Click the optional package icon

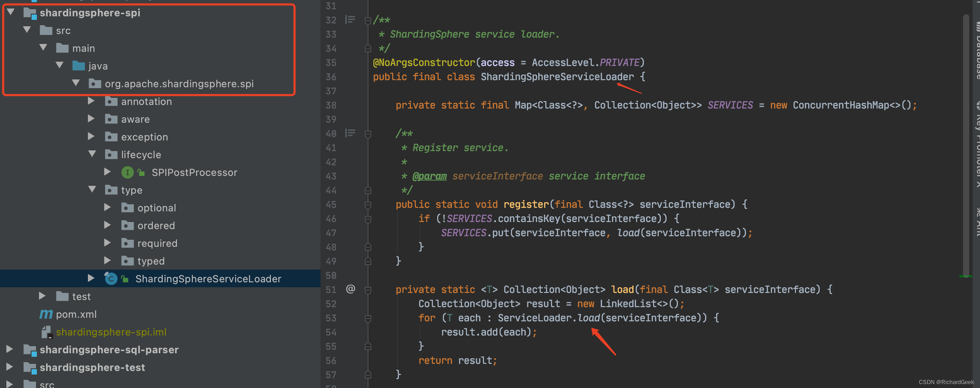pos(127,208)
